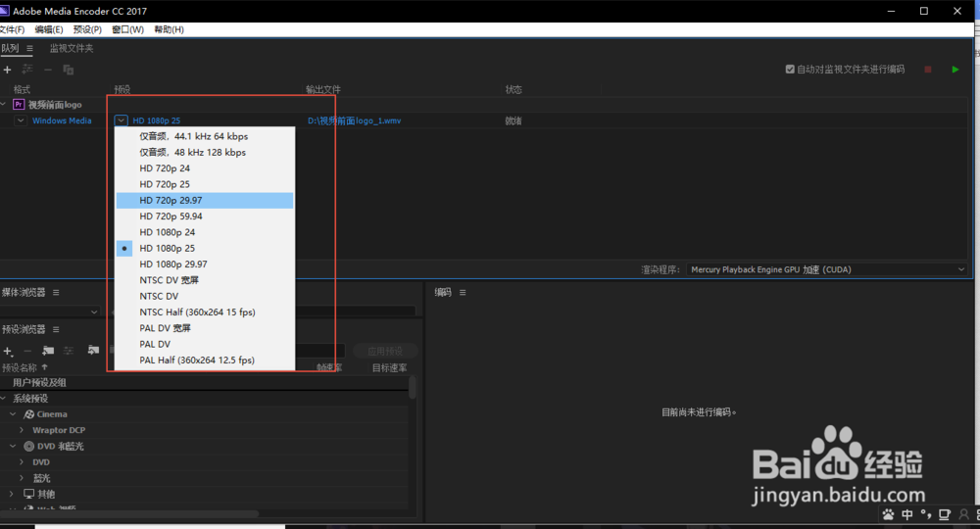Collapse the DVD 和蓝光 group
The image size is (980, 529).
tap(13, 446)
